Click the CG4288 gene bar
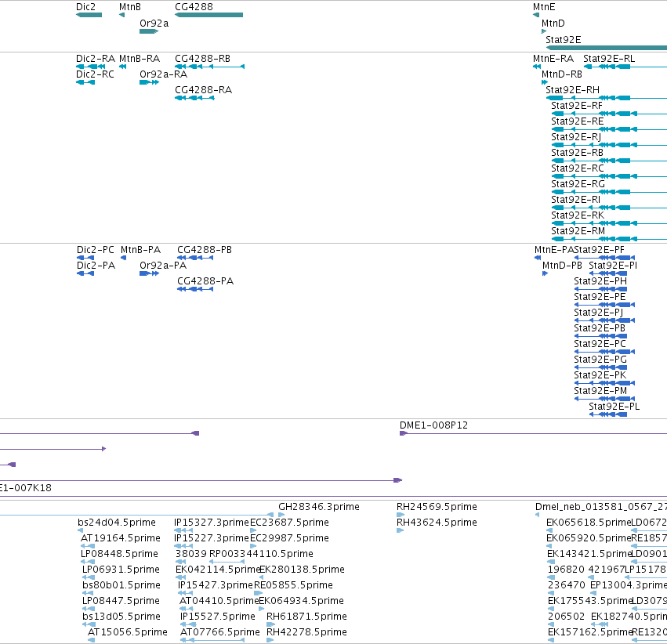 (x=208, y=15)
